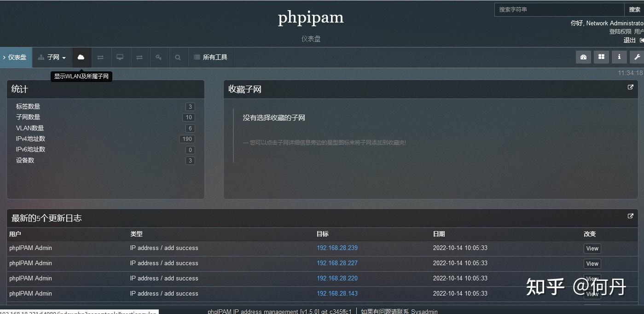This screenshot has height=314, width=644.
Task: Click the 没有选择收藏的子网 message text
Action: [x=274, y=118]
